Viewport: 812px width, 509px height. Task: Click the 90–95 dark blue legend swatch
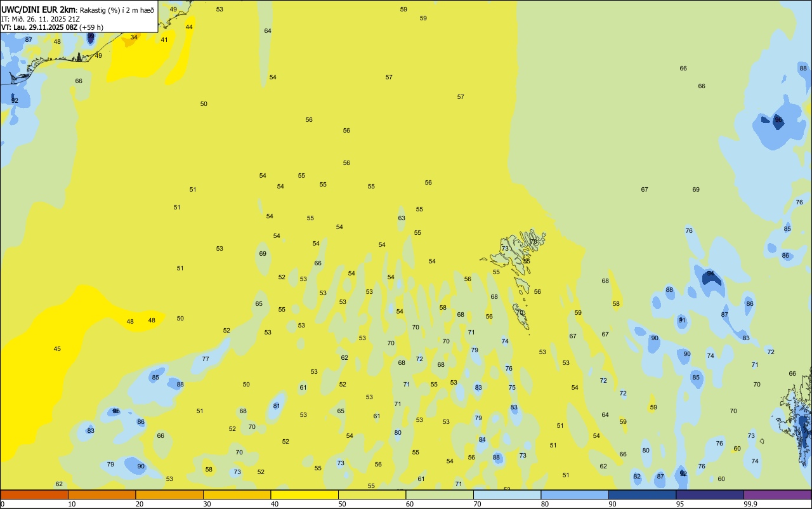(642, 494)
